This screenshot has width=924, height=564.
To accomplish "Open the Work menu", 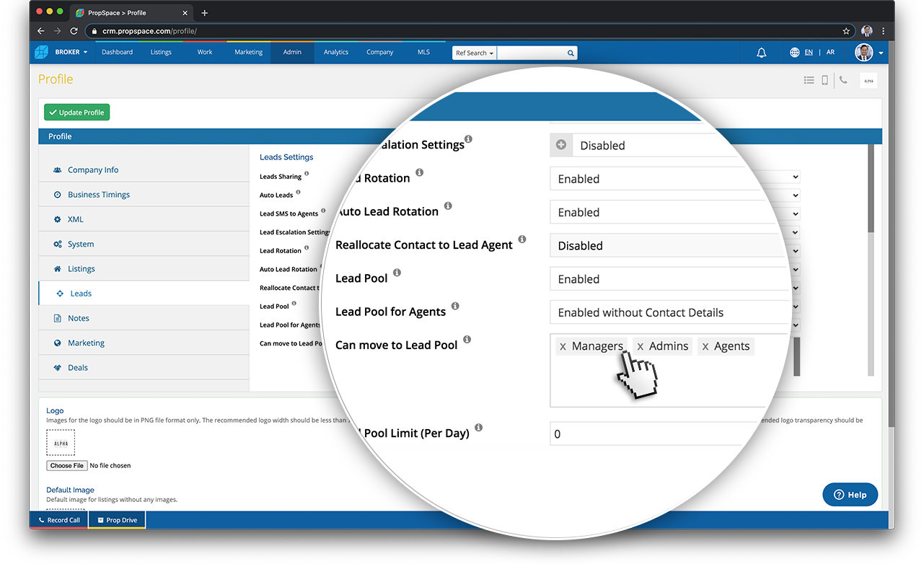I will pos(205,52).
